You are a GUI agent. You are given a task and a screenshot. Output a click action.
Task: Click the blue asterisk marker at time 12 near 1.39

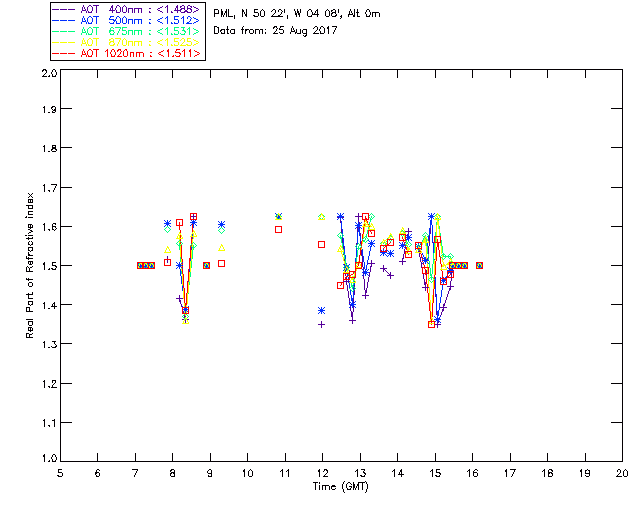point(322,311)
